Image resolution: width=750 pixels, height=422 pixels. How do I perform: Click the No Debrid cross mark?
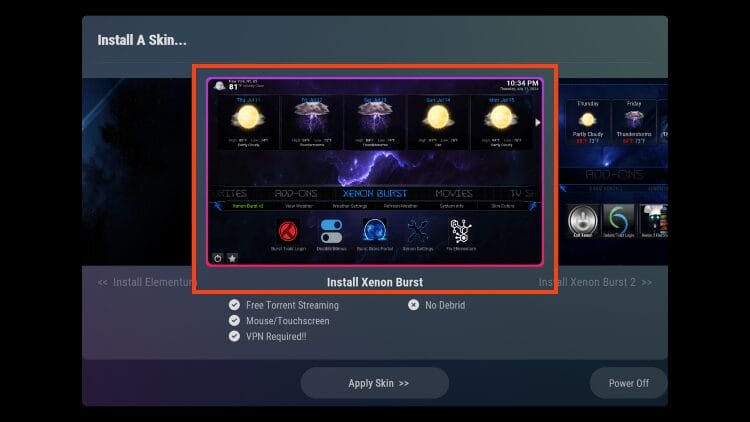pos(413,305)
